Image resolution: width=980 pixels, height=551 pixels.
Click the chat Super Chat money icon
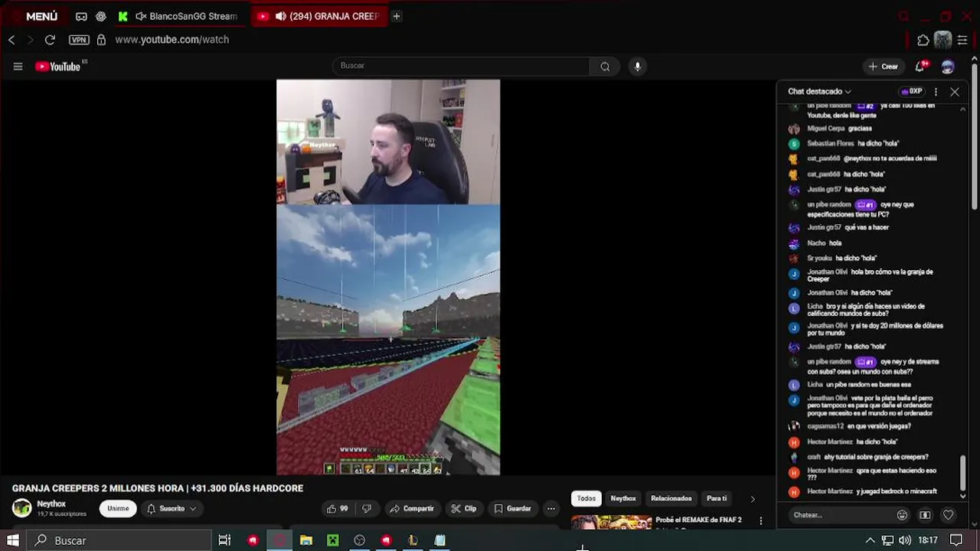click(x=925, y=515)
